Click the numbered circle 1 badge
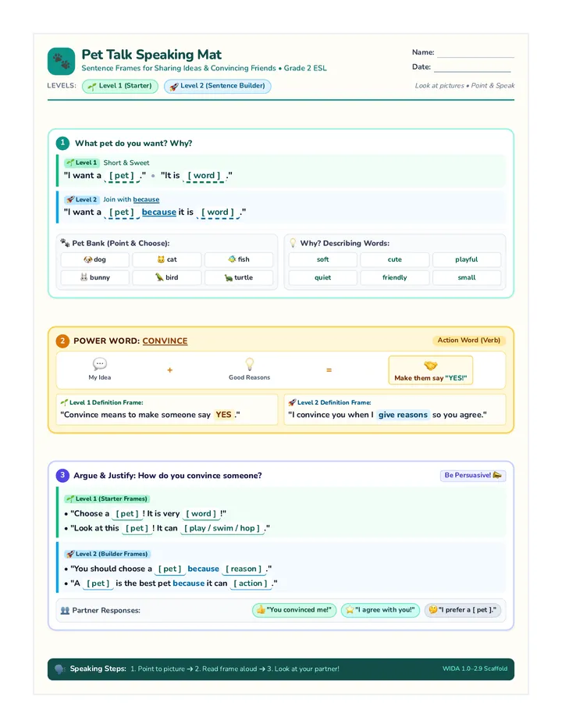This screenshot has height=728, width=562. [x=62, y=143]
